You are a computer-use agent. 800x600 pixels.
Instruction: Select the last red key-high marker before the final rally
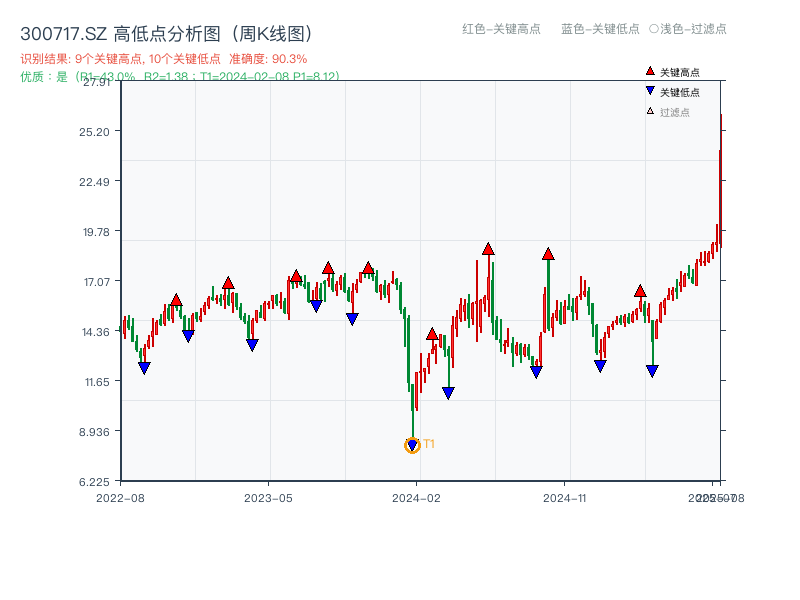[640, 291]
